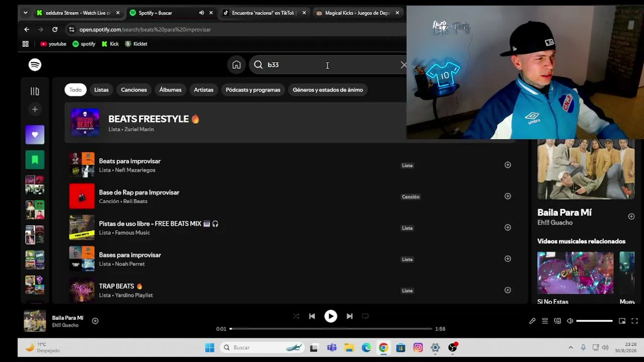Viewport: 644px width, 362px height.
Task: Add now playing song to Liked Songs
Action: [95, 321]
